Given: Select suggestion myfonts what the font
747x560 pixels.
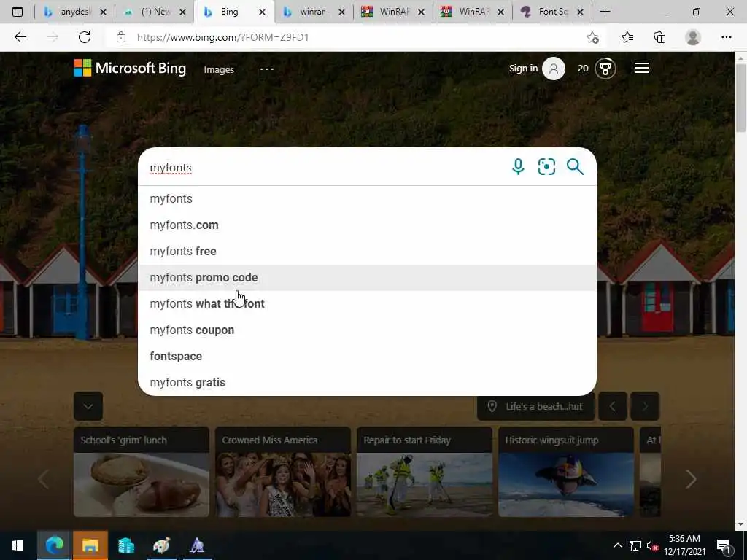Looking at the screenshot, I should click(x=367, y=303).
